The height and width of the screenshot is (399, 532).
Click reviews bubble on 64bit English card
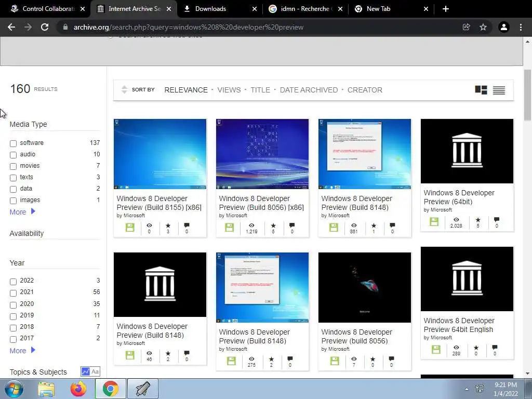click(x=495, y=348)
